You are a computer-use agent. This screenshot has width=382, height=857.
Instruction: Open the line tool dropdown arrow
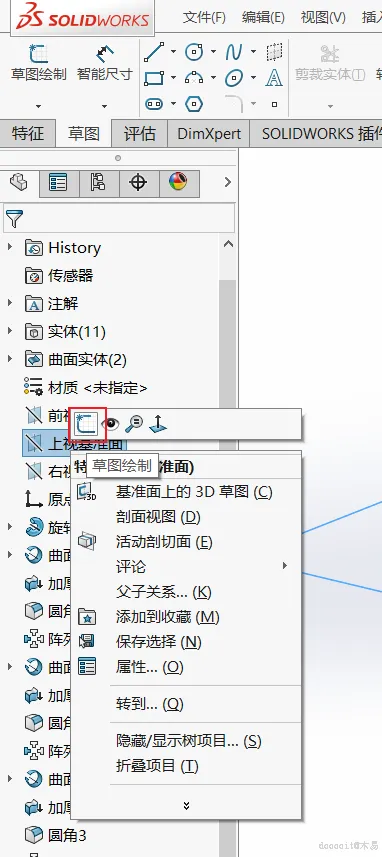173,52
